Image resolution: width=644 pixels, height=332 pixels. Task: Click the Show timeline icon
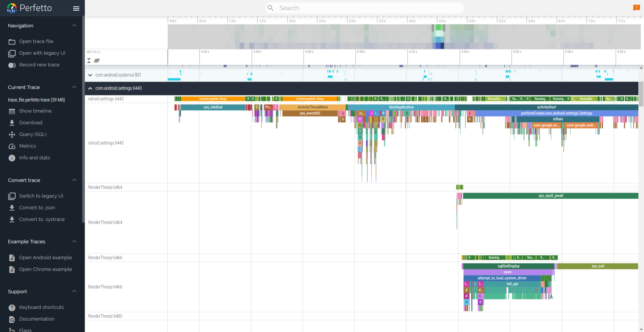tap(12, 111)
